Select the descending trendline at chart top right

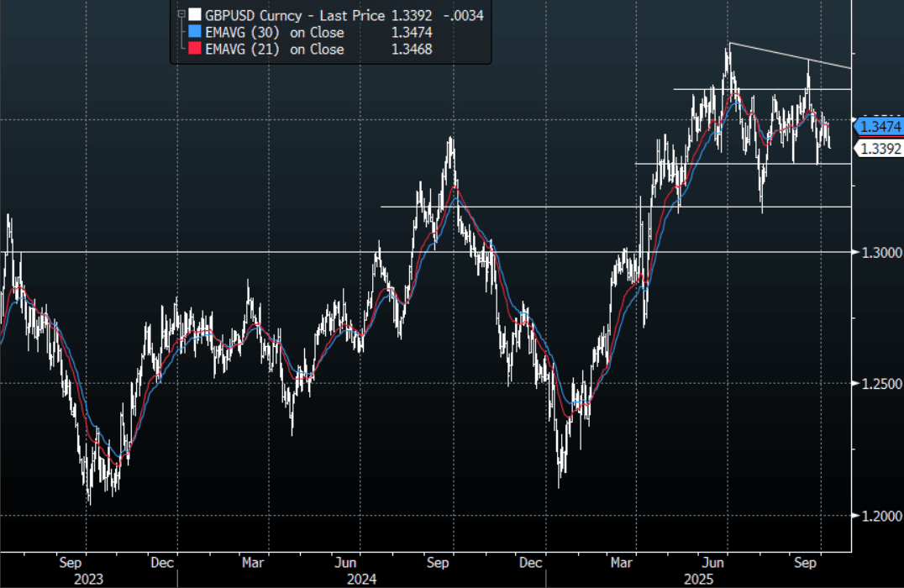[x=790, y=55]
